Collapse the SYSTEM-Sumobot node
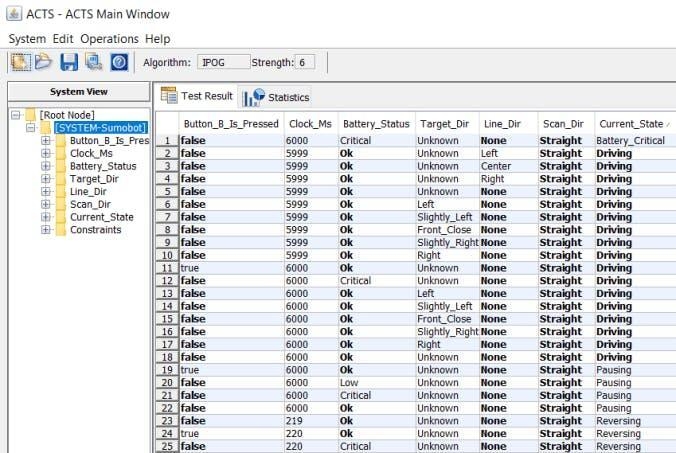The height and width of the screenshot is (453, 676). (31, 128)
